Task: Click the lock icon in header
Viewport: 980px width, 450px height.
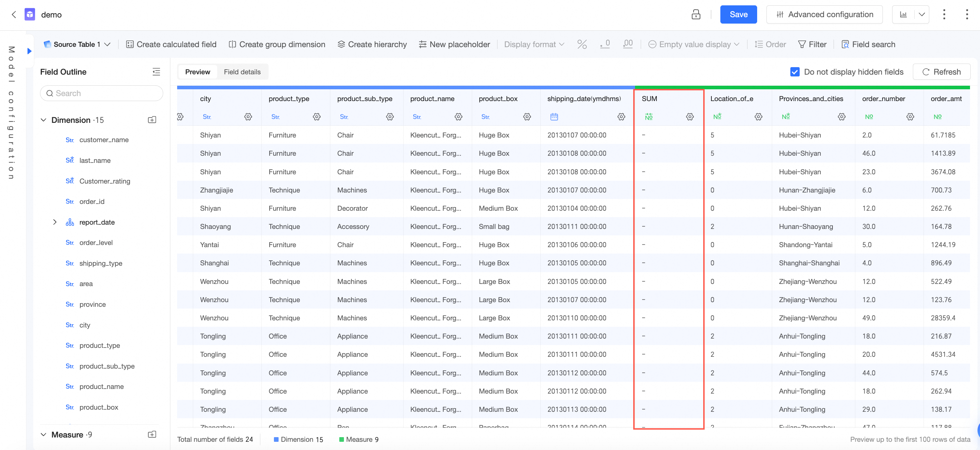Action: 695,14
